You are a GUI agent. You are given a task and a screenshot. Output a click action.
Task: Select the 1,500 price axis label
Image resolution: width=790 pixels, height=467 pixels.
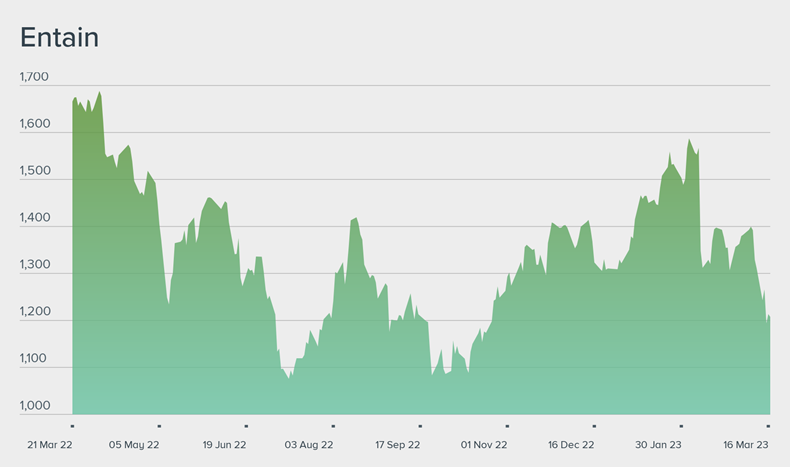34,171
